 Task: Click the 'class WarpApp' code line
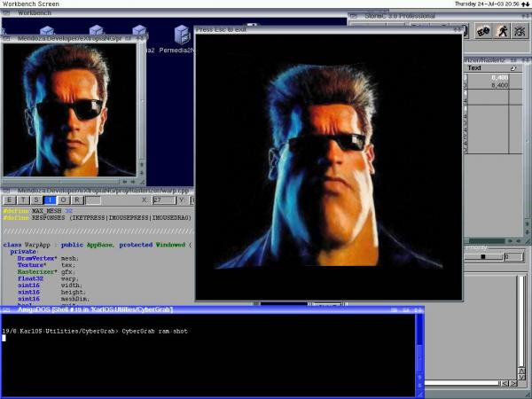pyautogui.click(x=98, y=245)
